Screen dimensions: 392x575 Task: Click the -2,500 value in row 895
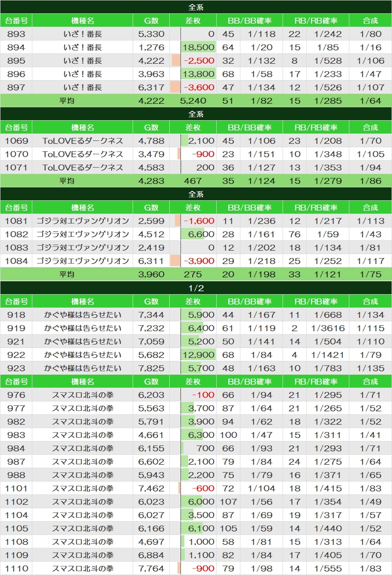click(199, 61)
